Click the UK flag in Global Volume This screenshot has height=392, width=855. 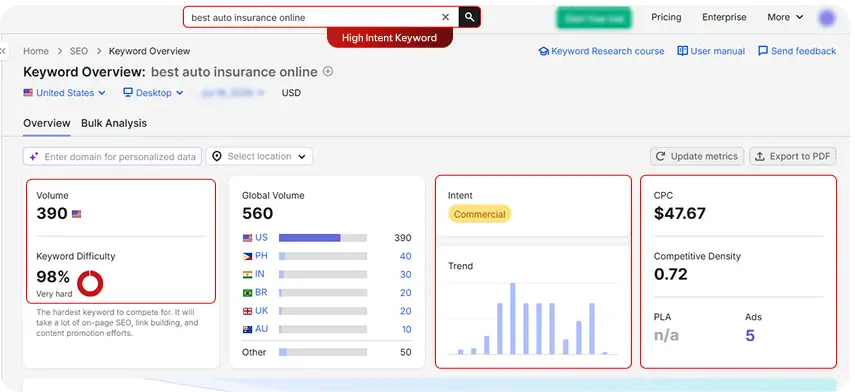click(x=248, y=311)
